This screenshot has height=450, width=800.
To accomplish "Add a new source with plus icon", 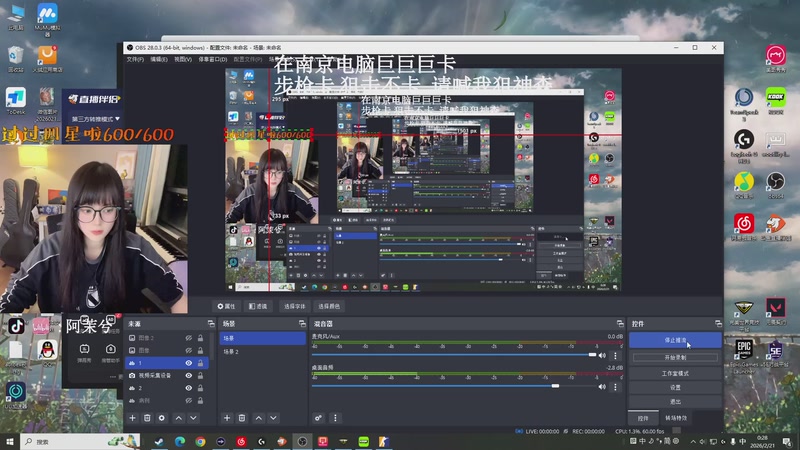I will 133,418.
